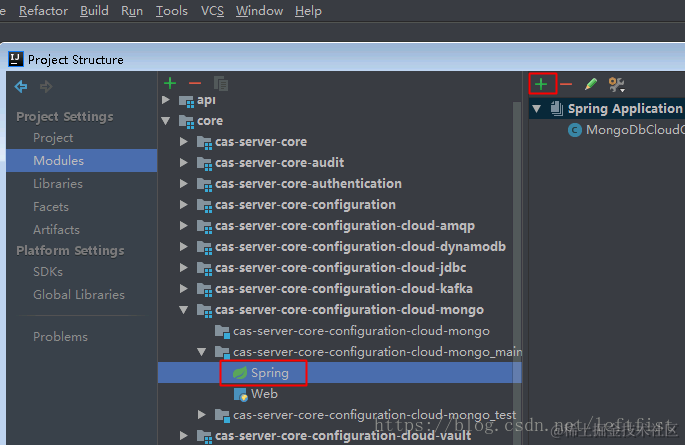Expand cas-server-core-configuration-cloud-kafka module

coord(184,289)
